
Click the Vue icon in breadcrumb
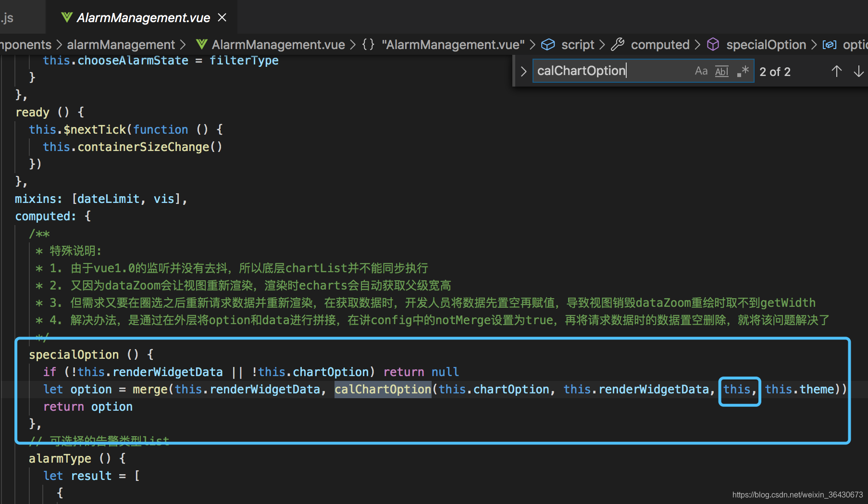tap(202, 45)
